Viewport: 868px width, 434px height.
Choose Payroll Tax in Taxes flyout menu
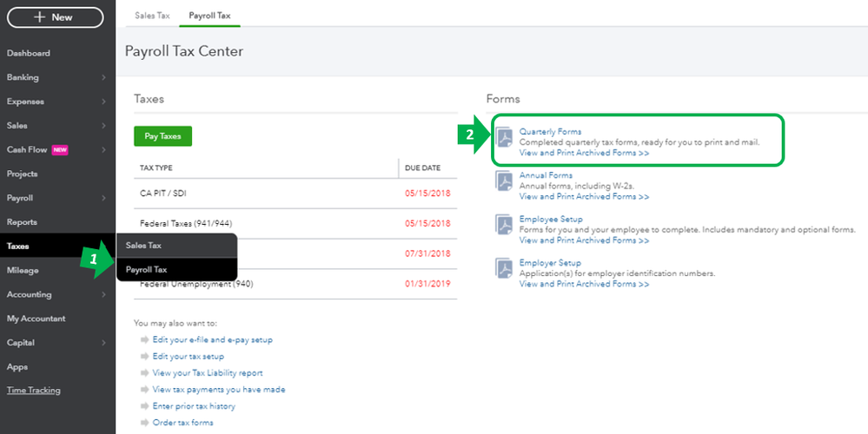[x=176, y=270]
